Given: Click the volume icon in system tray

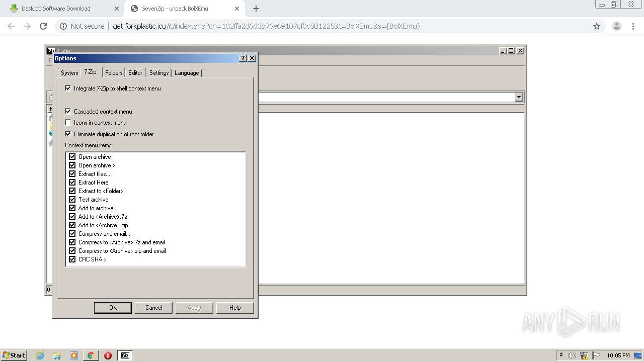Looking at the screenshot, I should pos(572,355).
